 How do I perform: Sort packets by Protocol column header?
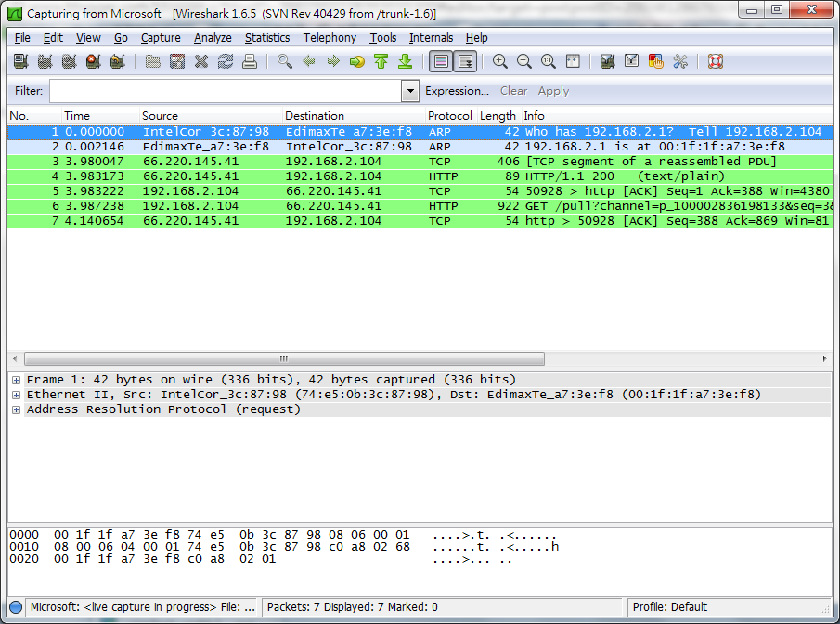pyautogui.click(x=450, y=116)
